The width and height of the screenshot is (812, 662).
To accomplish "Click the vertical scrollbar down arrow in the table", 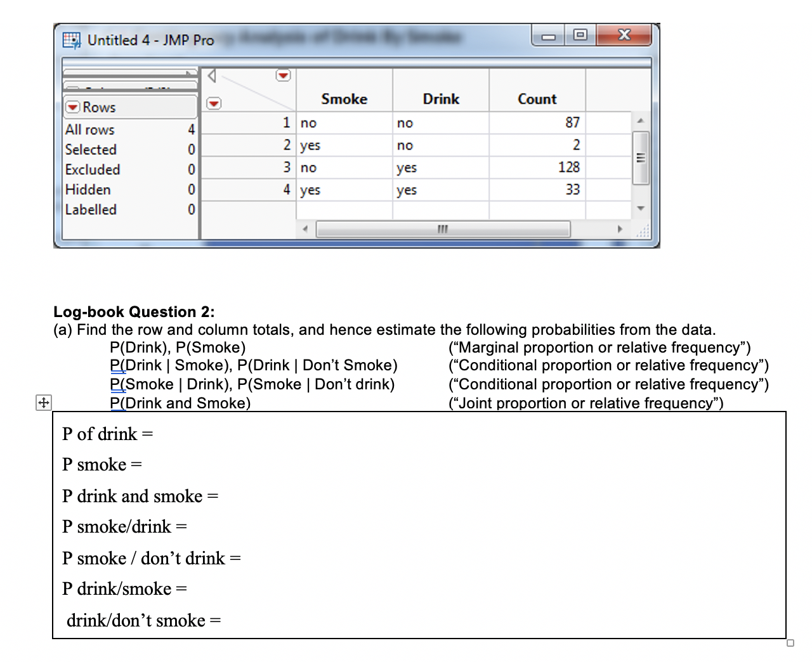I will [x=640, y=208].
